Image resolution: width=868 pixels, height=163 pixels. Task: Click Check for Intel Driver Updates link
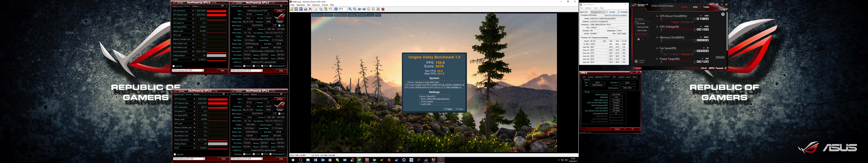click(x=616, y=15)
